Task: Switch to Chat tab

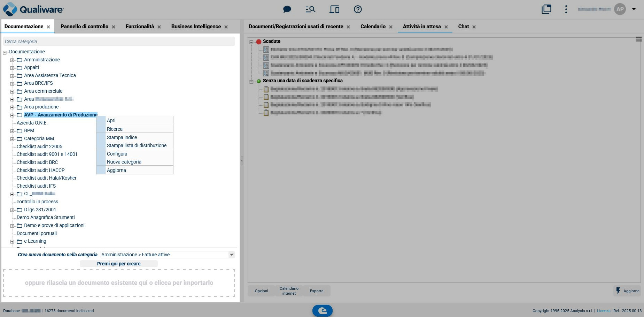Action: click(464, 27)
